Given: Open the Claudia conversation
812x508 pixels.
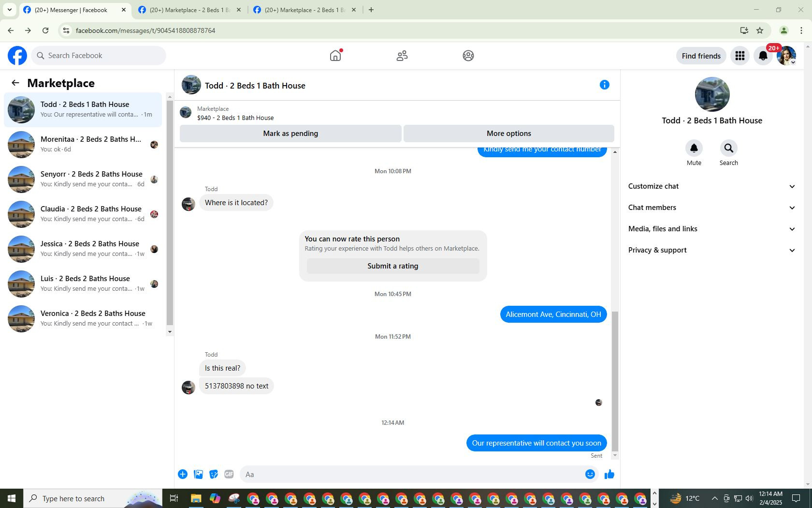Looking at the screenshot, I should tap(83, 214).
